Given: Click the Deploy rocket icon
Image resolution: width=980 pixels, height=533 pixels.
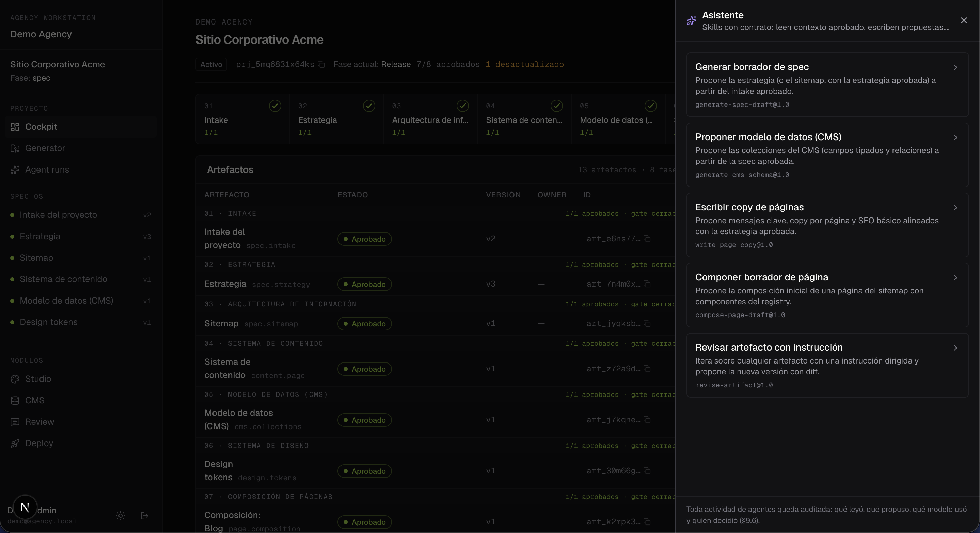Looking at the screenshot, I should coord(15,444).
